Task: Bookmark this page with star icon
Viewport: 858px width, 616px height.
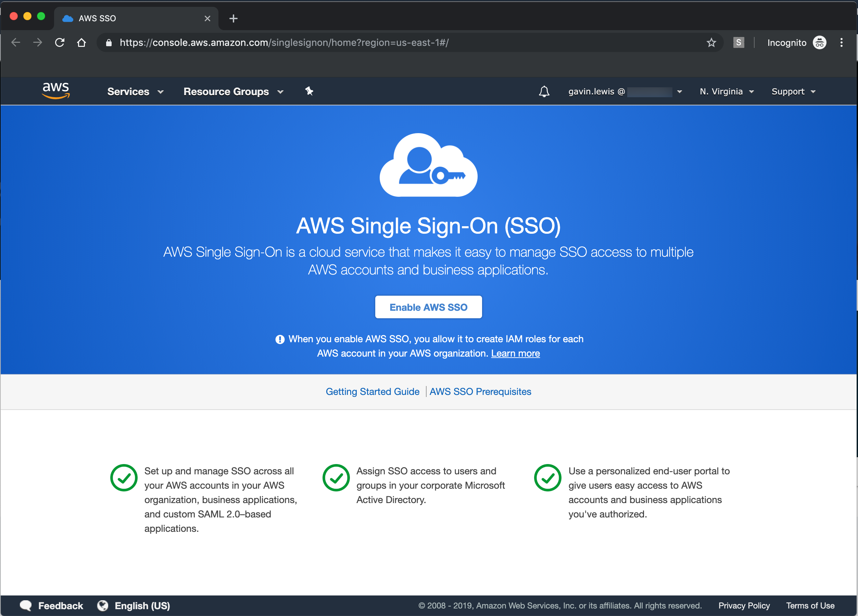Action: click(711, 42)
